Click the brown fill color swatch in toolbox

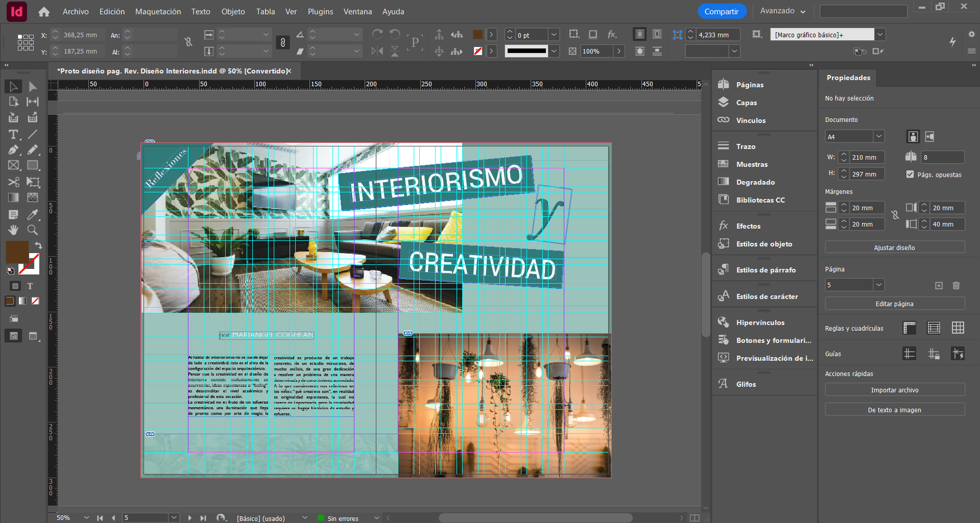(x=16, y=252)
